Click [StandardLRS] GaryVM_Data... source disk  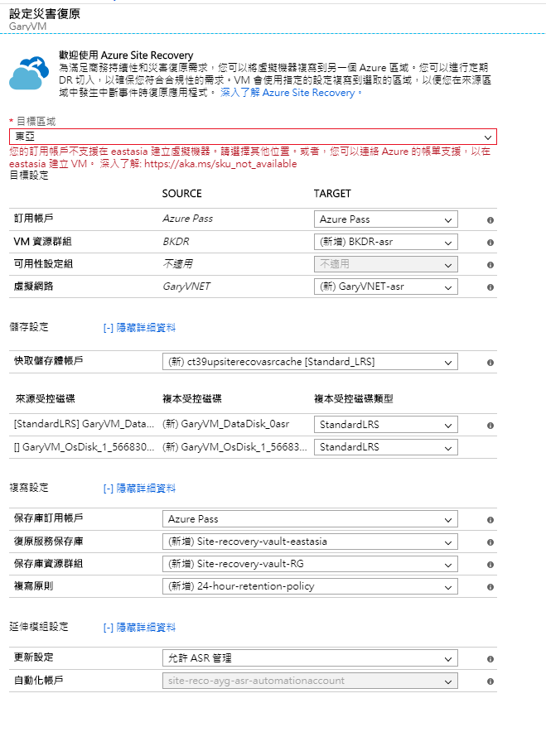click(x=84, y=424)
